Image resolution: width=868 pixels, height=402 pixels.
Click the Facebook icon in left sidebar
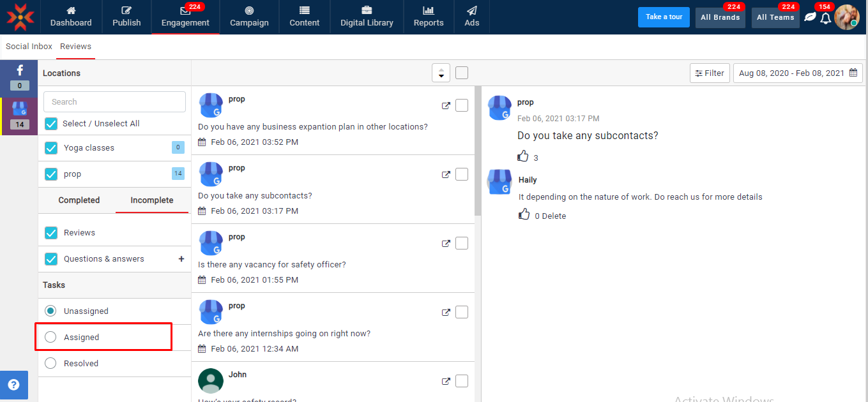pos(19,71)
